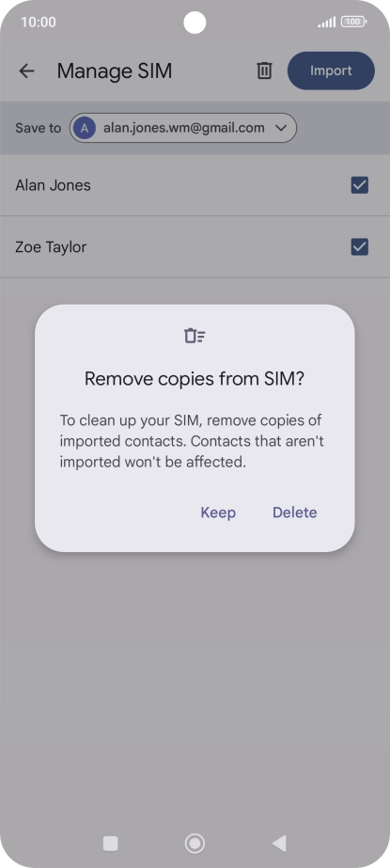Tap the triangle back navigation button
Image resolution: width=390 pixels, height=868 pixels.
[x=279, y=844]
